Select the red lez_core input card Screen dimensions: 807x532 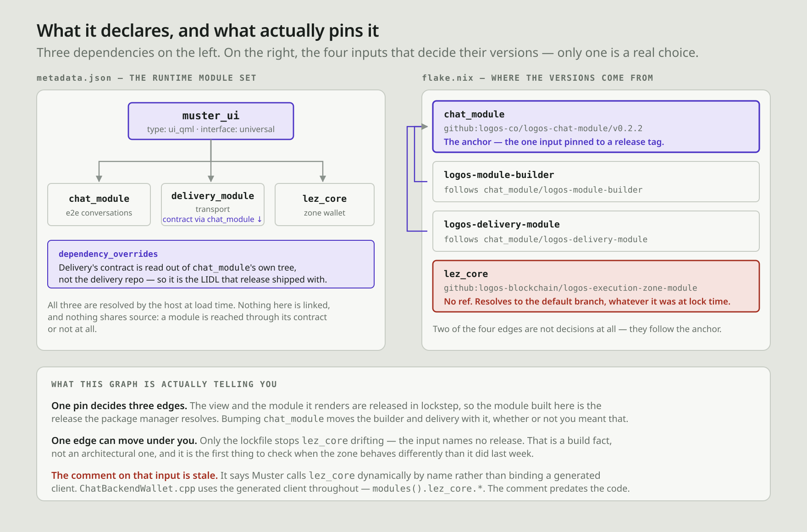(596, 286)
